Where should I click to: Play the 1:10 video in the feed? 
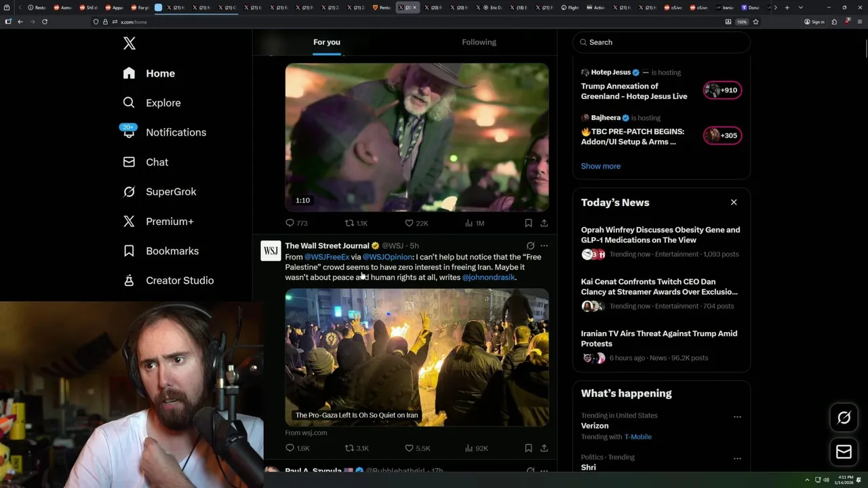click(417, 138)
